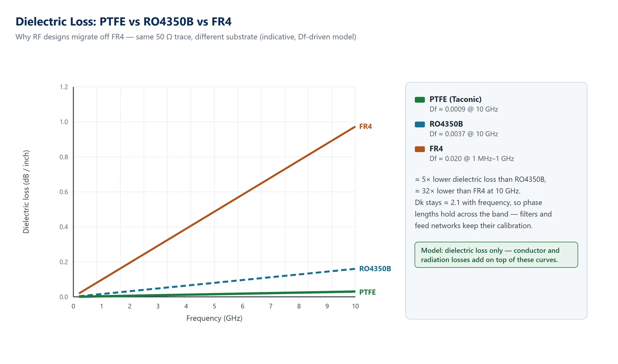Select the chart title 'Dielectric Loss: PTFE vs RO4350B vs FR4'

point(124,22)
